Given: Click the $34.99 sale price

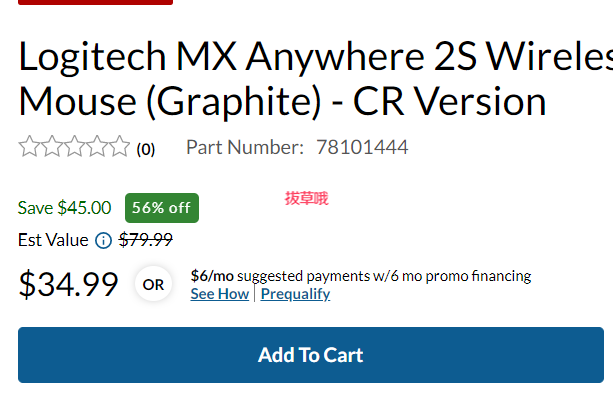Looking at the screenshot, I should [68, 284].
